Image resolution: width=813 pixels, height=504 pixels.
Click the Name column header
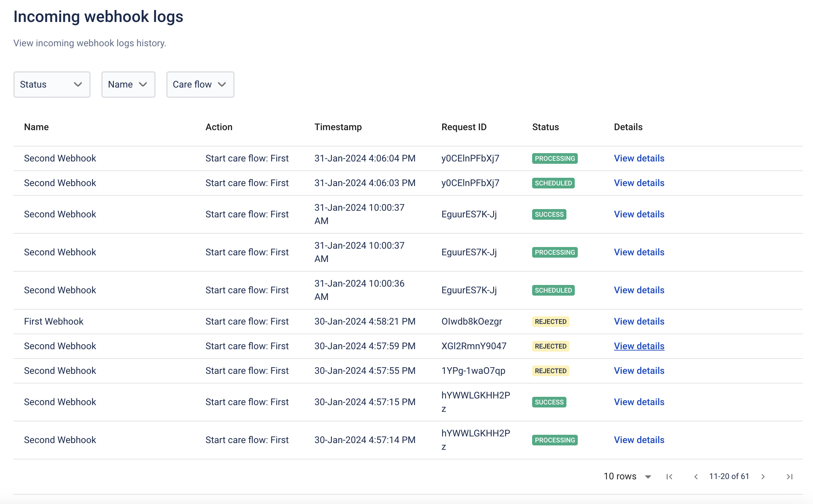(36, 127)
